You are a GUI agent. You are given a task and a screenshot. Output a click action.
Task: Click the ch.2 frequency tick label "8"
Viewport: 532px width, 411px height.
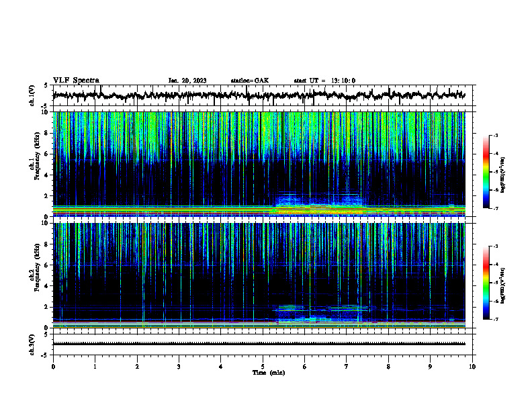click(x=48, y=244)
